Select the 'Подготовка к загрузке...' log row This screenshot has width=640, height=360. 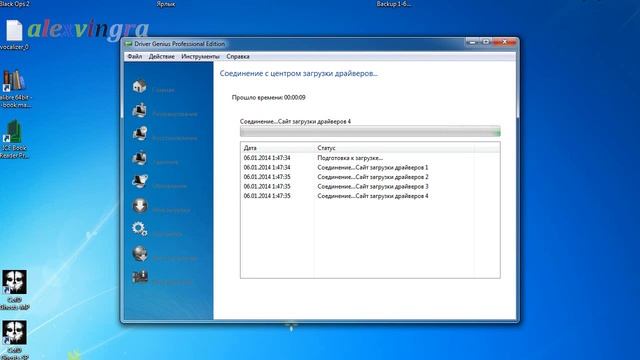370,158
